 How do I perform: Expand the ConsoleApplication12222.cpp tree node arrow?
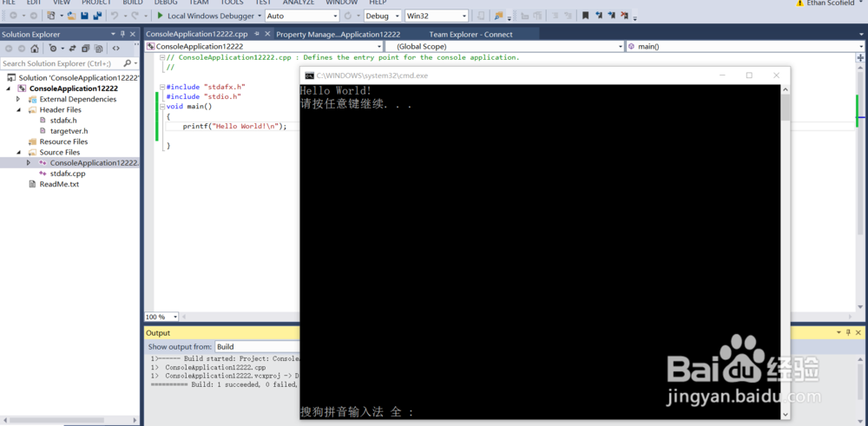coord(29,162)
